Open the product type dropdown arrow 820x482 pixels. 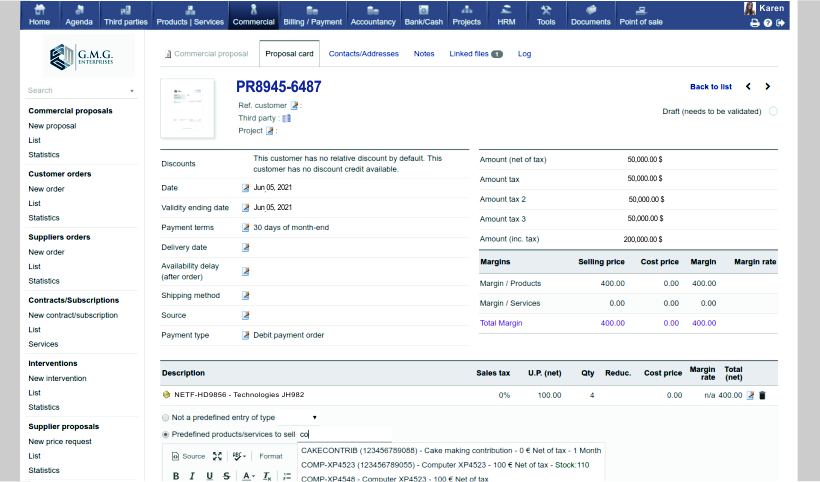click(x=314, y=416)
